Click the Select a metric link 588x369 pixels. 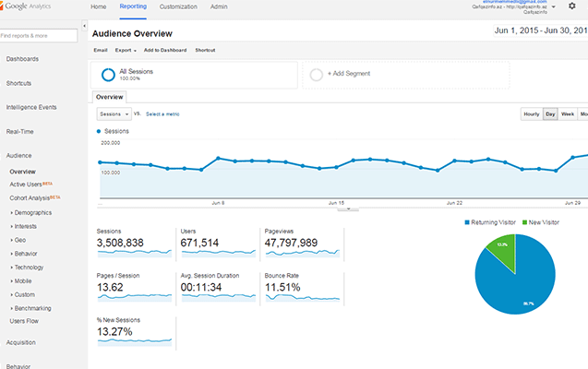click(x=162, y=114)
